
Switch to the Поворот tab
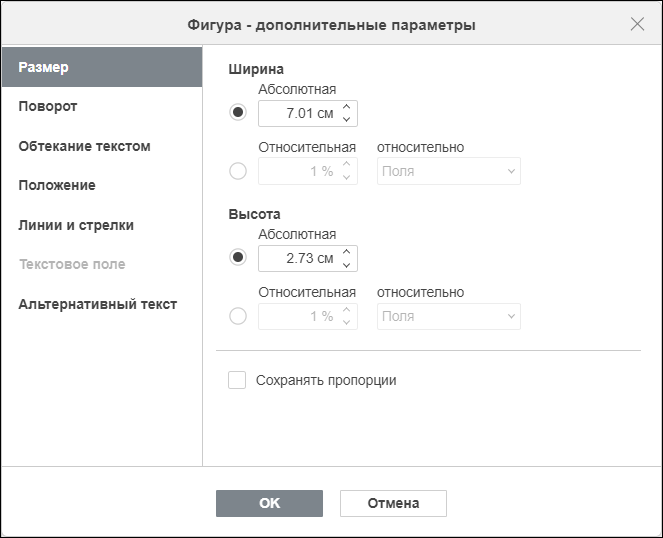[x=102, y=107]
